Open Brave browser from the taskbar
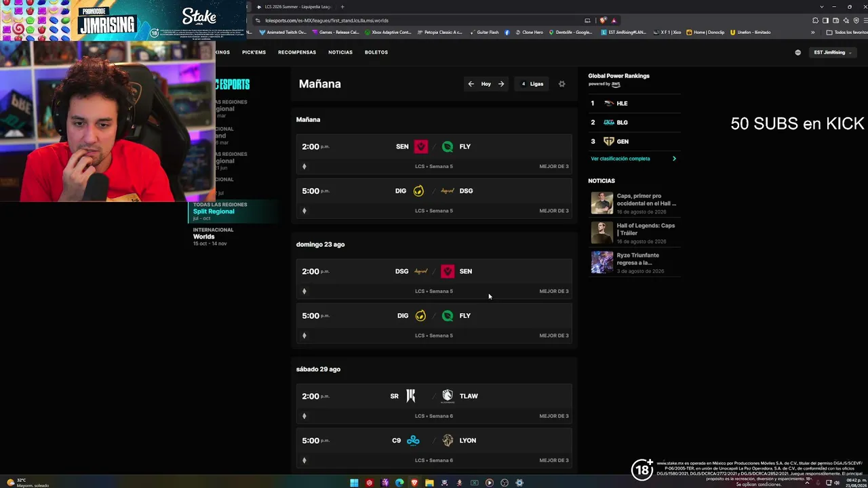The height and width of the screenshot is (488, 868). coord(414,483)
